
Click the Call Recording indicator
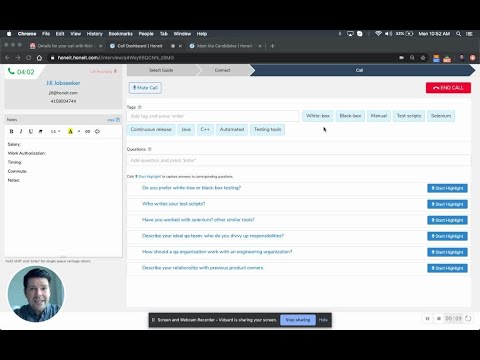[103, 71]
